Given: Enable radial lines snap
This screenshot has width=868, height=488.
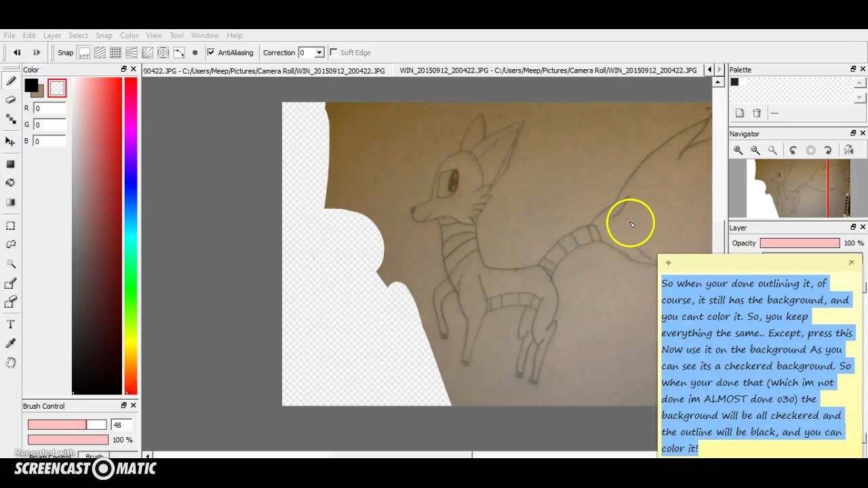Looking at the screenshot, I should pyautogui.click(x=147, y=52).
